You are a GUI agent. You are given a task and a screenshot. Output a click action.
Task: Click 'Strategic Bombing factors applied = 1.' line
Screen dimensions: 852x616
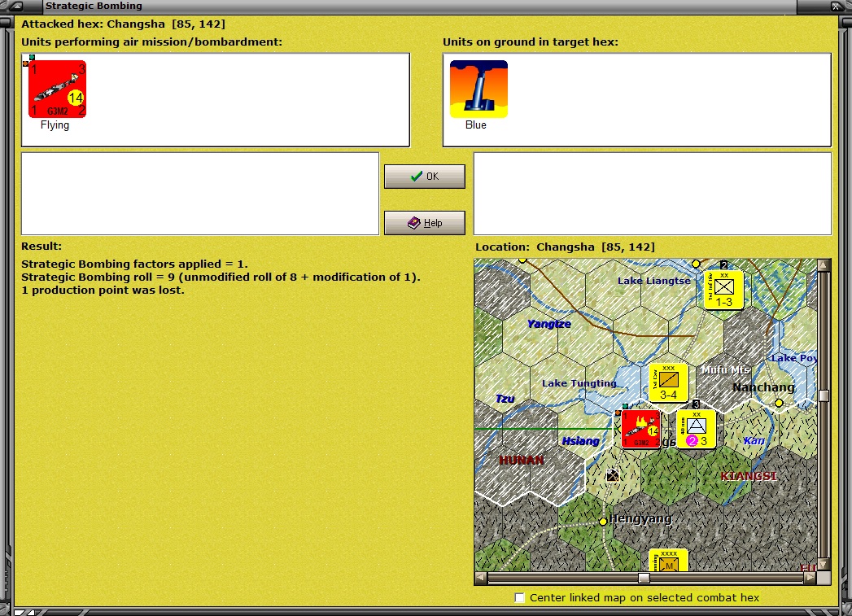coord(134,264)
